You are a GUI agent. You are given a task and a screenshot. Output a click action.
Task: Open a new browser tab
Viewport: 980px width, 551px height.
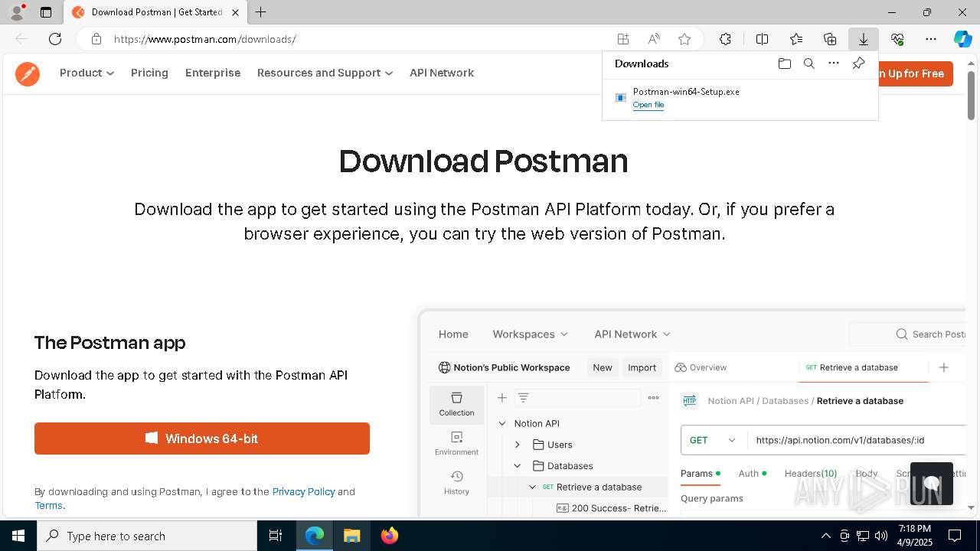(261, 12)
